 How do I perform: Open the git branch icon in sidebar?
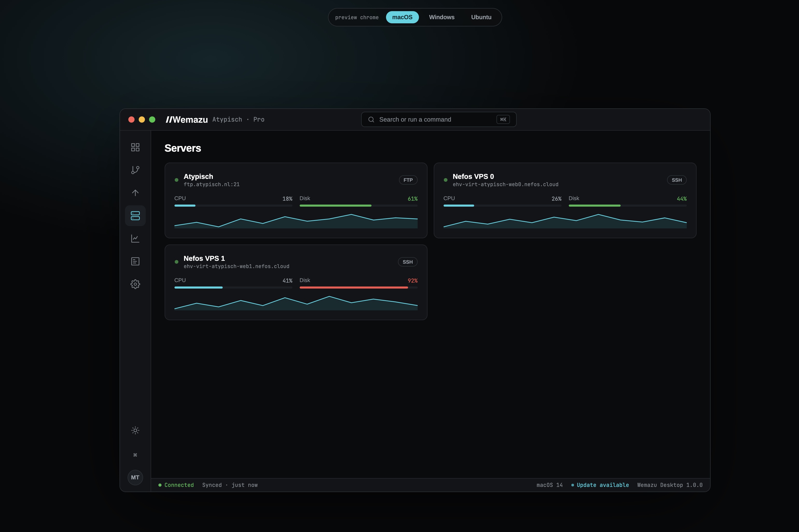[x=135, y=170]
